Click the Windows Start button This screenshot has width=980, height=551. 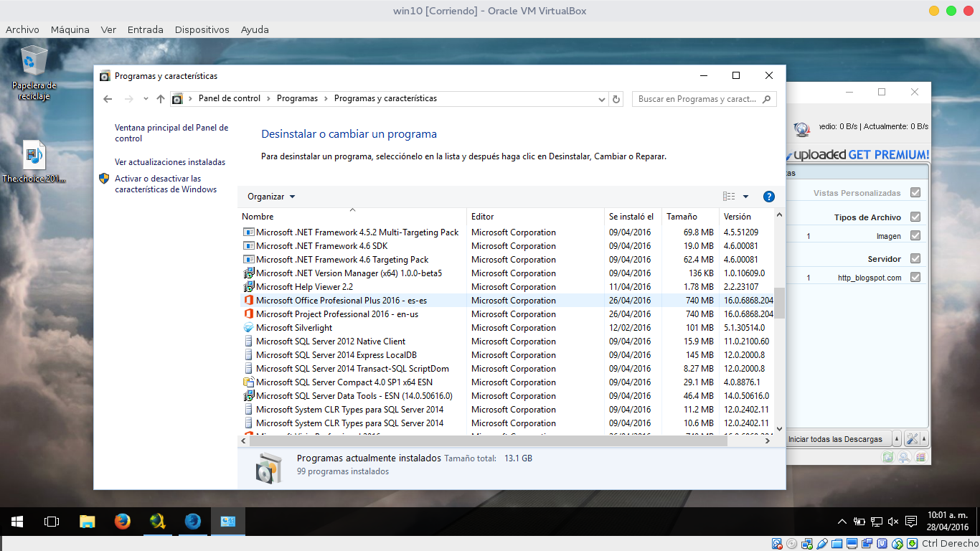(17, 522)
